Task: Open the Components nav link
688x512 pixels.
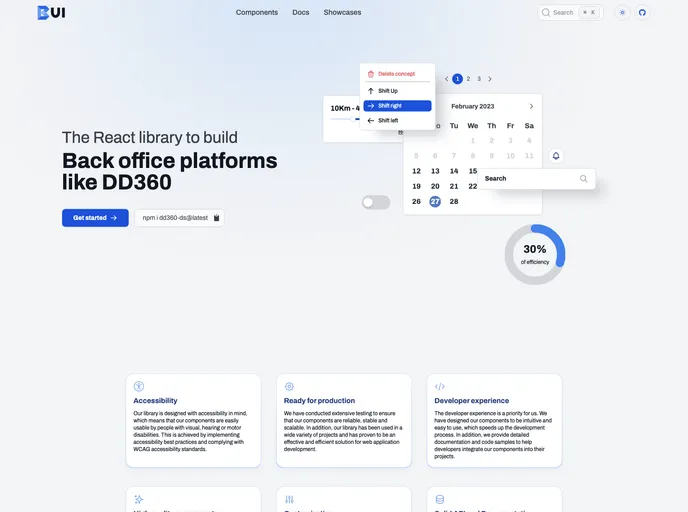Action: [257, 13]
